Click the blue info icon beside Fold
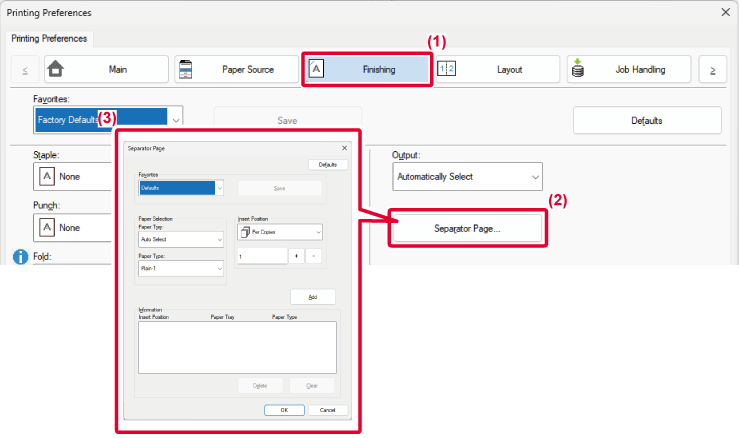Image resolution: width=739 pixels, height=438 pixels. [20, 257]
